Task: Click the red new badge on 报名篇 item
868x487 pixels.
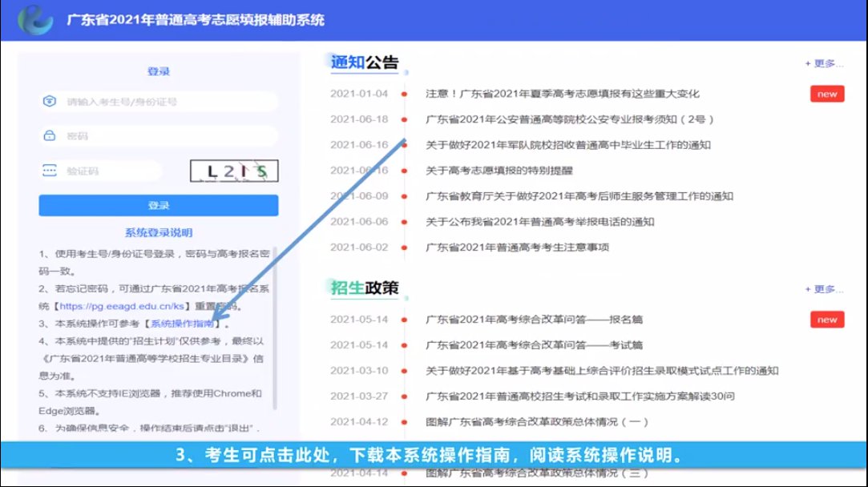Action: click(827, 320)
